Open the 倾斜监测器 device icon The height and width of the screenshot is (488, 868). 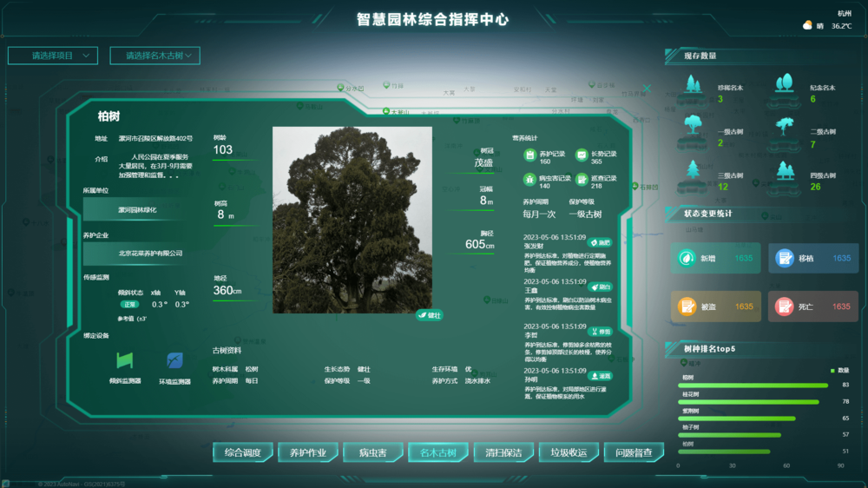point(124,360)
